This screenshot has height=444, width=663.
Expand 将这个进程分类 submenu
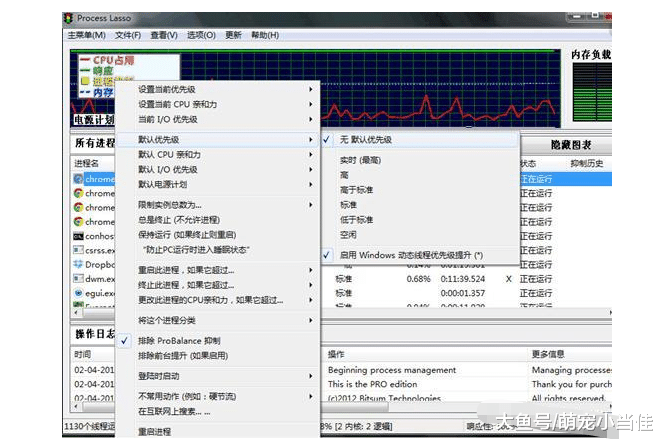[x=218, y=320]
